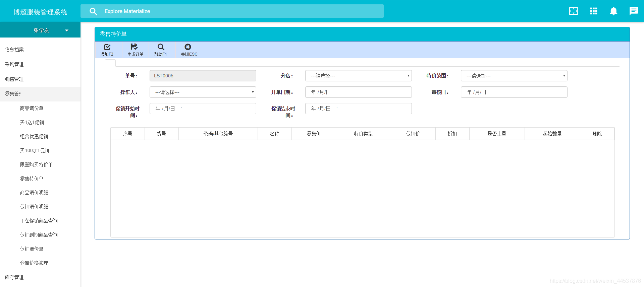
Task: Select 买100加1促销 submenu item
Action: pyautogui.click(x=35, y=150)
